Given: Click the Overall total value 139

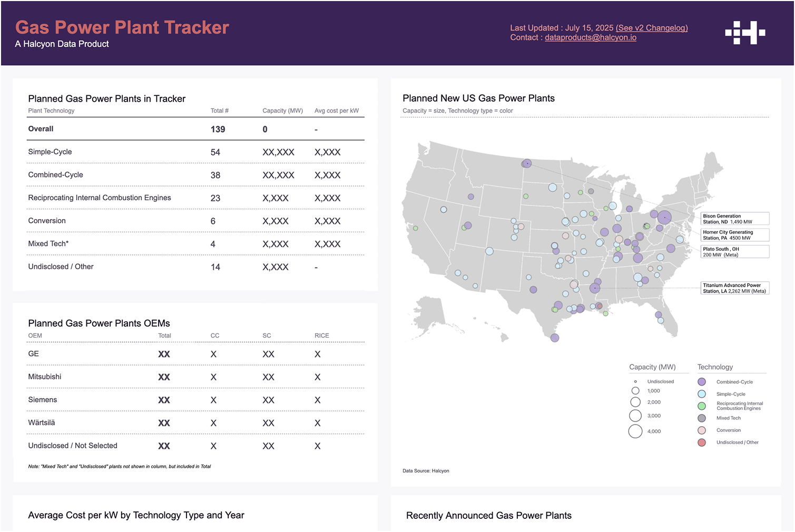Looking at the screenshot, I should [218, 130].
